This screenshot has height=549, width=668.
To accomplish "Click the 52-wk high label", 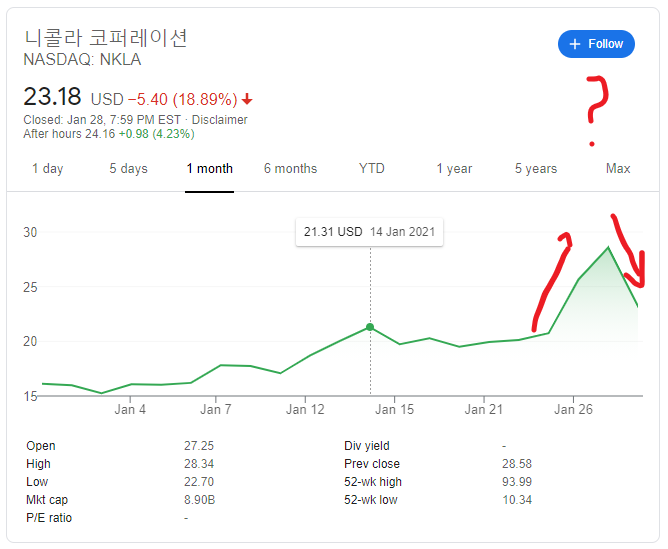I will pyautogui.click(x=373, y=482).
